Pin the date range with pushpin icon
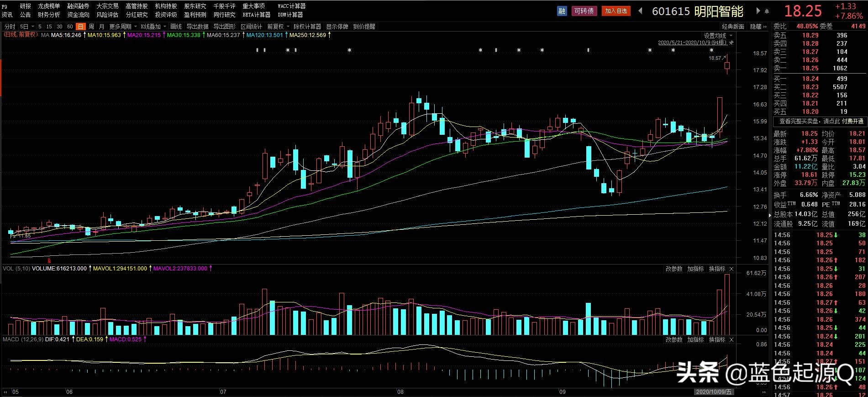The height and width of the screenshot is (397, 868). point(731,42)
